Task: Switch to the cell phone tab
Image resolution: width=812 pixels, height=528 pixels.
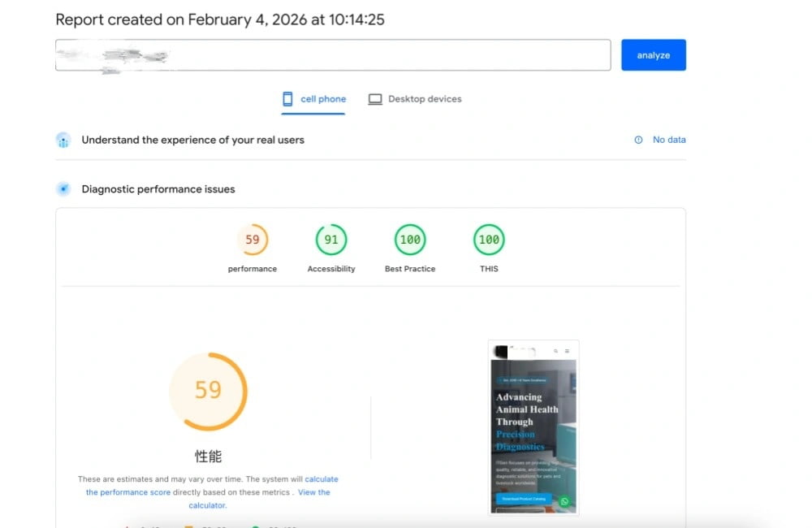Action: pyautogui.click(x=313, y=98)
